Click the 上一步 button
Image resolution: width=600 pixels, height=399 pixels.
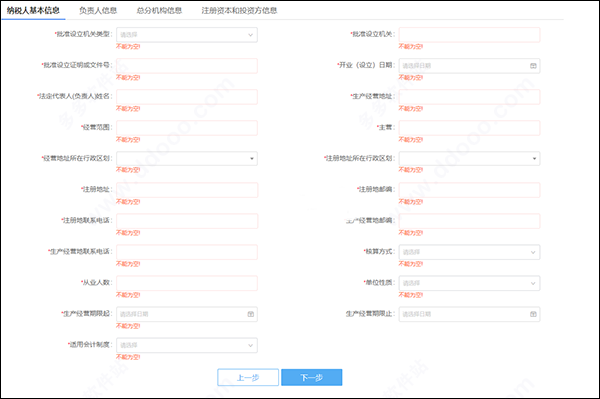click(x=248, y=378)
